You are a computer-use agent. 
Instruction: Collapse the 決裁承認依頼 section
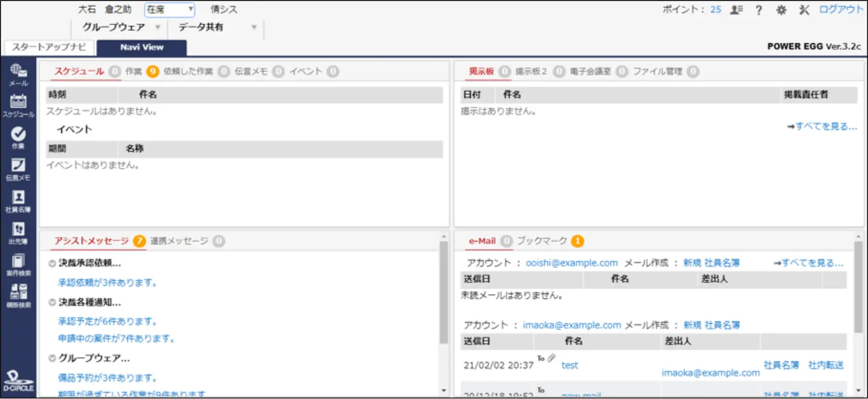(x=52, y=263)
